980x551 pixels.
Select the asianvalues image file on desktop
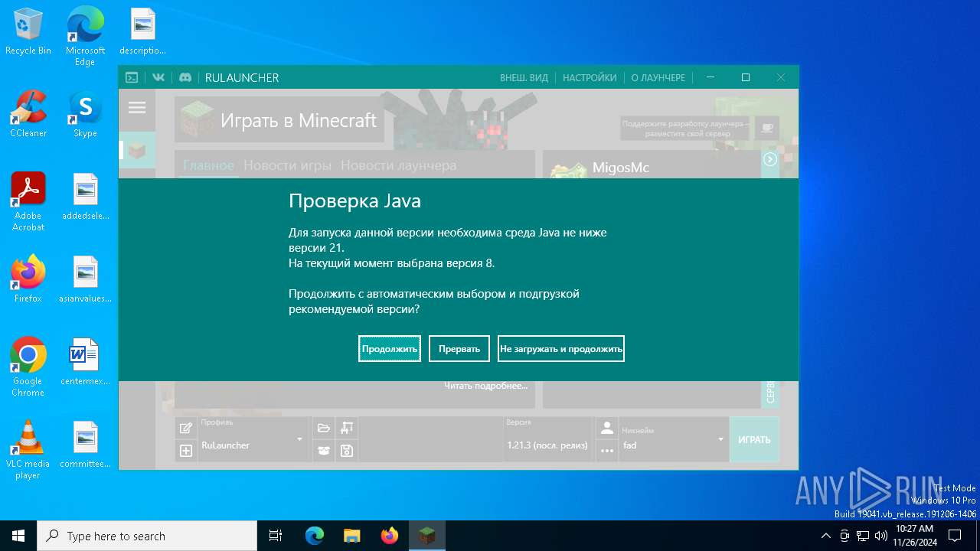click(x=85, y=279)
